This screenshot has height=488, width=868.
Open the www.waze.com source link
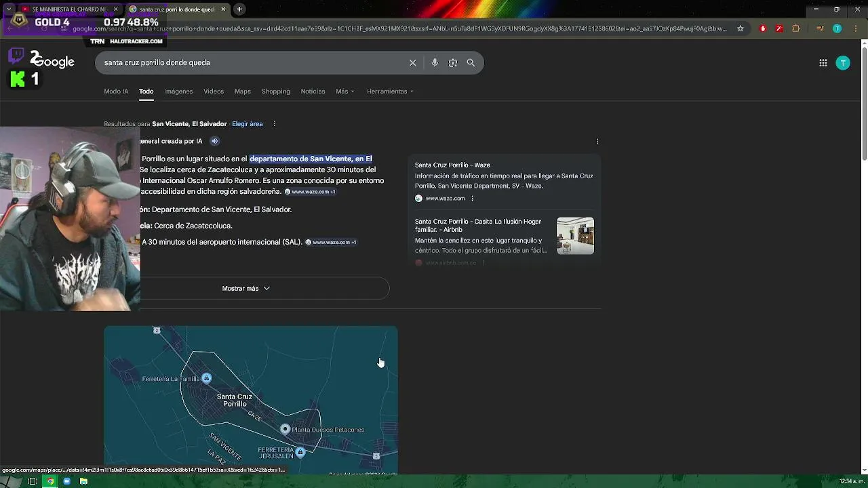(445, 199)
